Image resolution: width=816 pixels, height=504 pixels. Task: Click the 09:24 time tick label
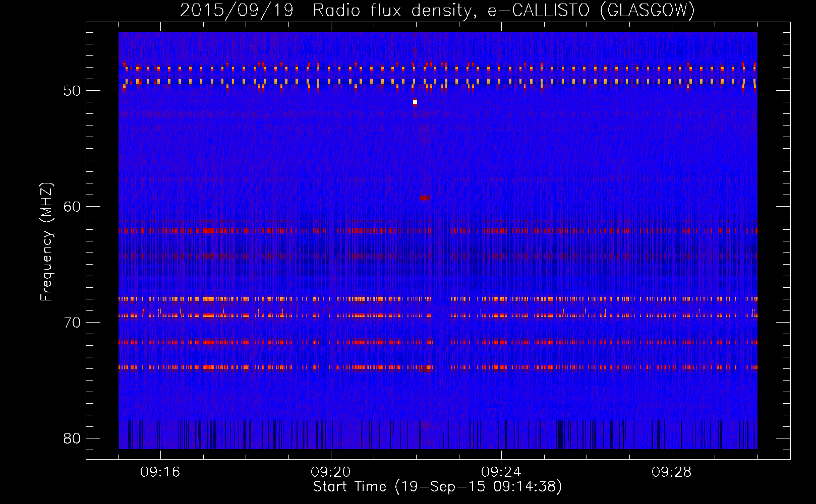[501, 472]
